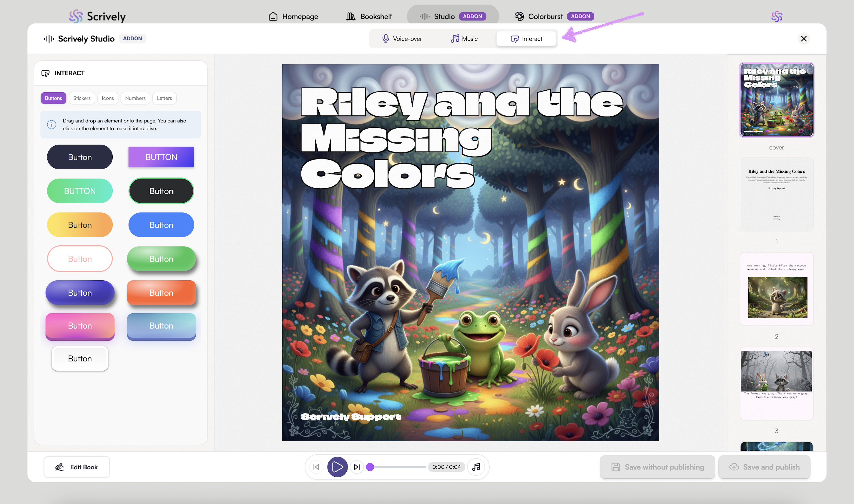Switch to the Voice-over tab

click(402, 39)
